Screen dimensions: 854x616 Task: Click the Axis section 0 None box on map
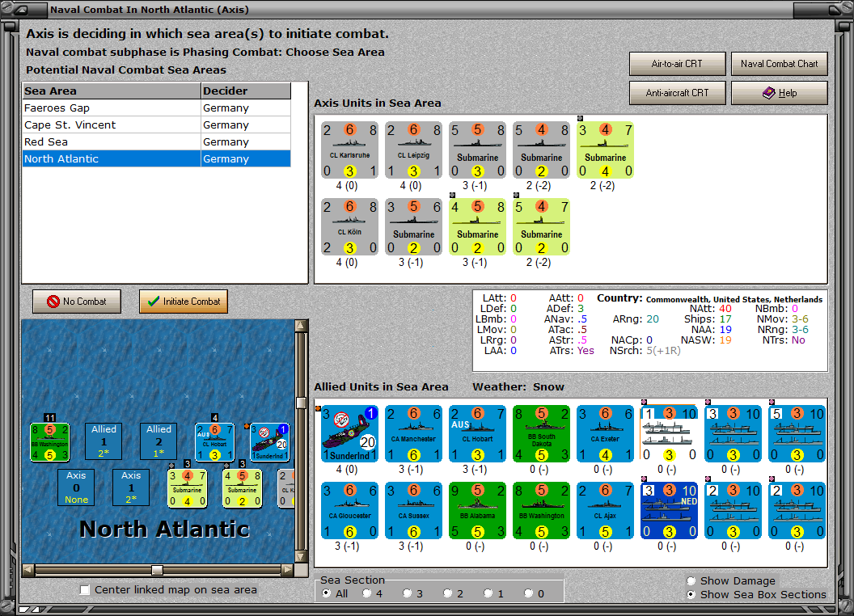coord(76,487)
